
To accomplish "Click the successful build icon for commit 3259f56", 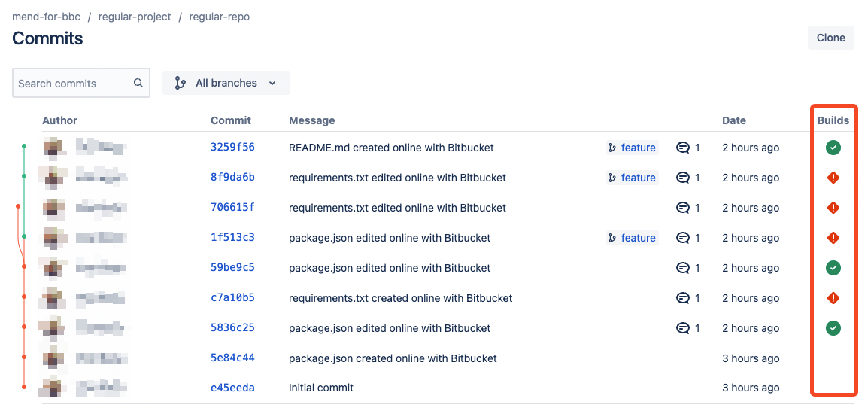I will pyautogui.click(x=833, y=148).
